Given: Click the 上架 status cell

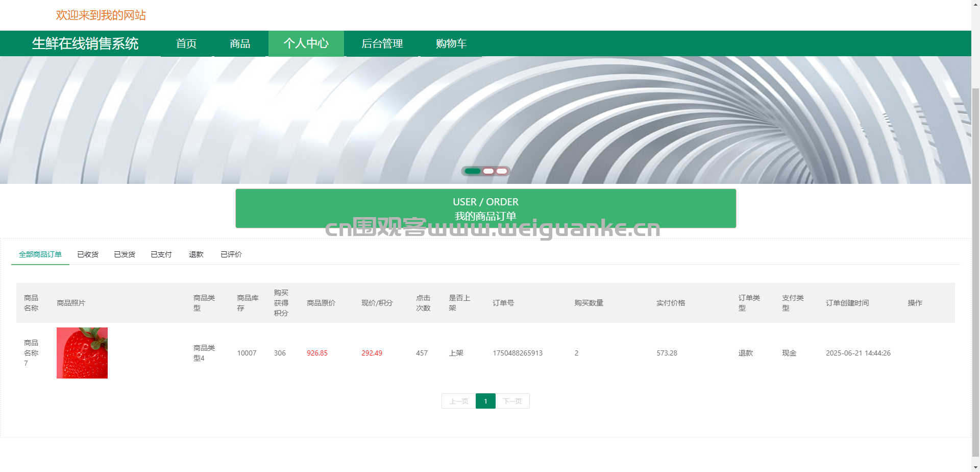Looking at the screenshot, I should 456,353.
